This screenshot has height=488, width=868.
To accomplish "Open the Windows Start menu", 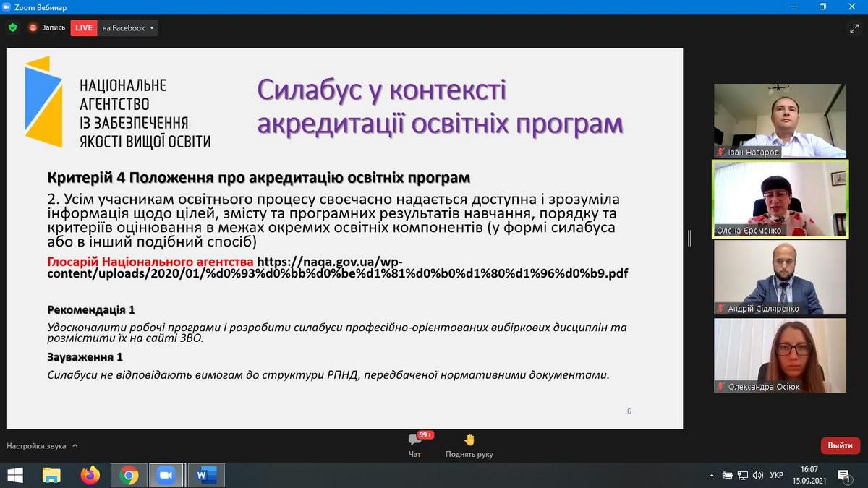I will 14,475.
